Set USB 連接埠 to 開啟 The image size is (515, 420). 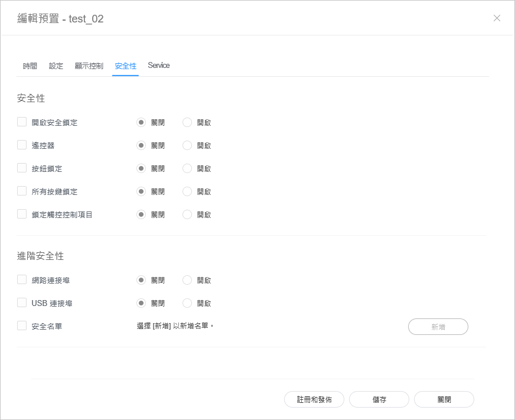[x=187, y=303]
